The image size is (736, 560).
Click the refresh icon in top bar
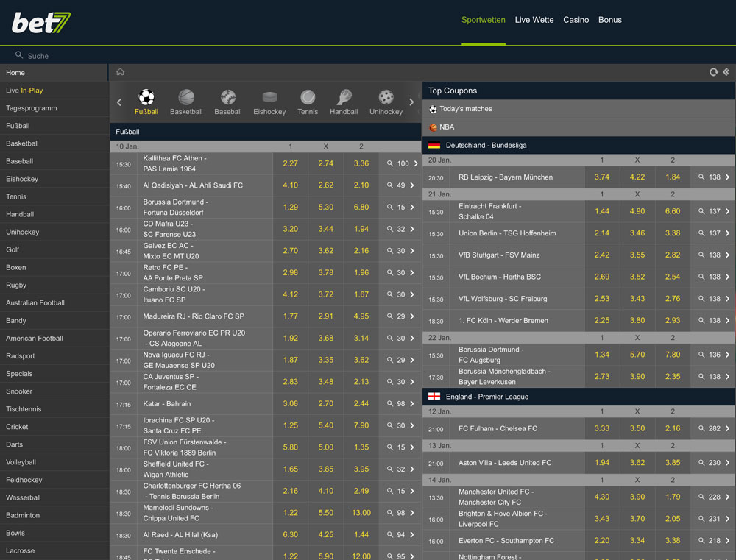point(713,72)
